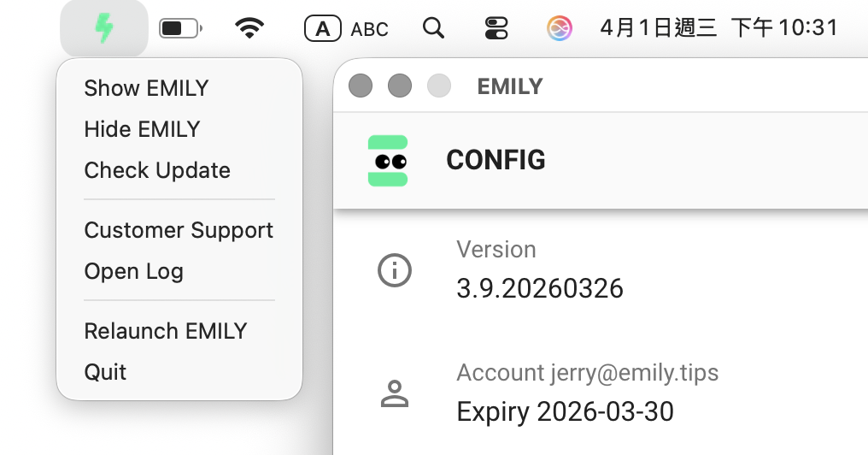Image resolution: width=868 pixels, height=455 pixels.
Task: Launch Siri from the menu bar
Action: (559, 29)
